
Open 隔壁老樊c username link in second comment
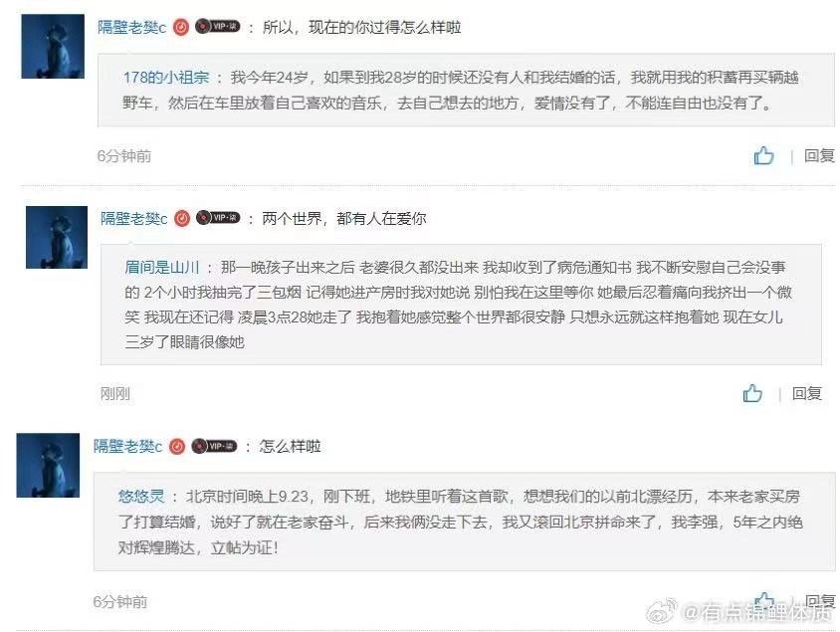click(134, 219)
